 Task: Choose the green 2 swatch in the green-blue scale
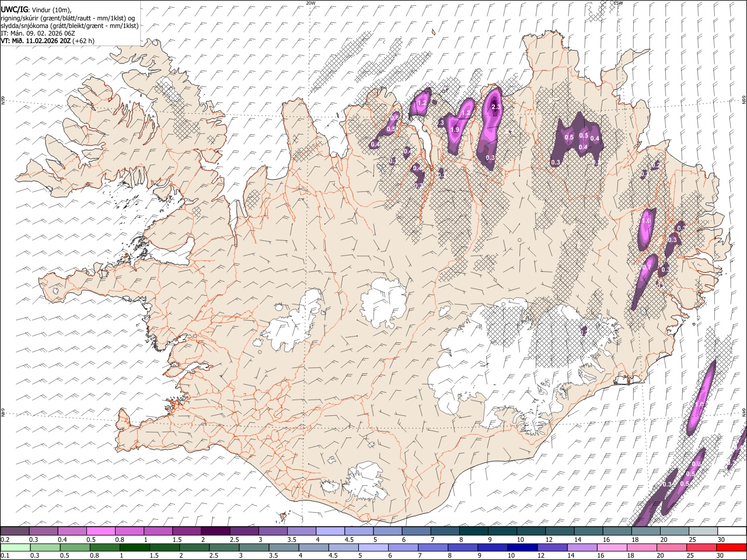click(x=194, y=547)
